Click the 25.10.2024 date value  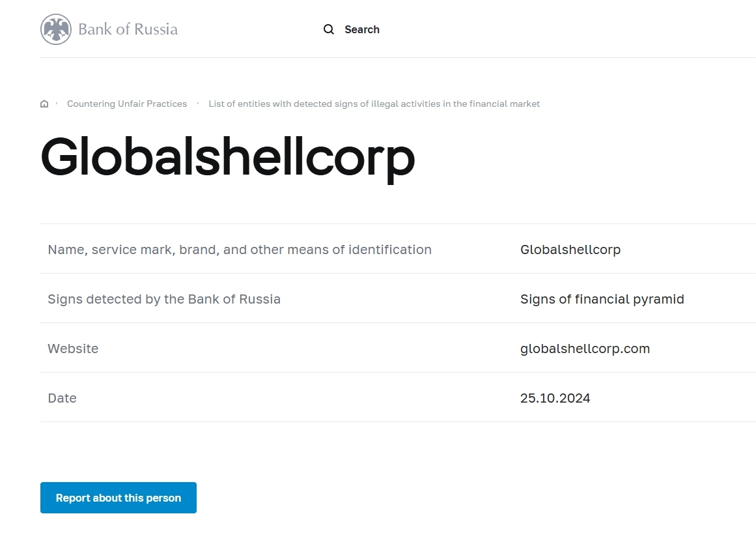pyautogui.click(x=555, y=398)
